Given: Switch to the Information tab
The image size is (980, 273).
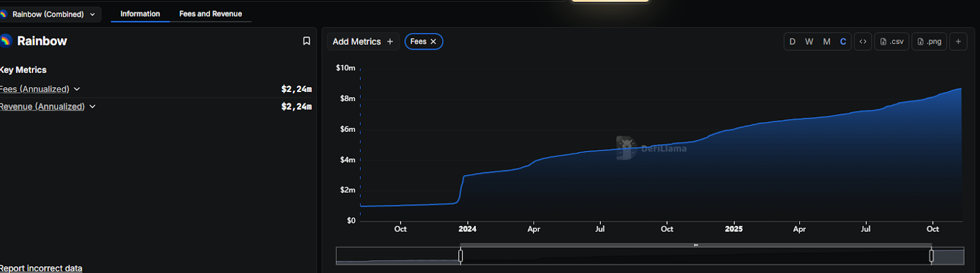Looking at the screenshot, I should pyautogui.click(x=140, y=13).
